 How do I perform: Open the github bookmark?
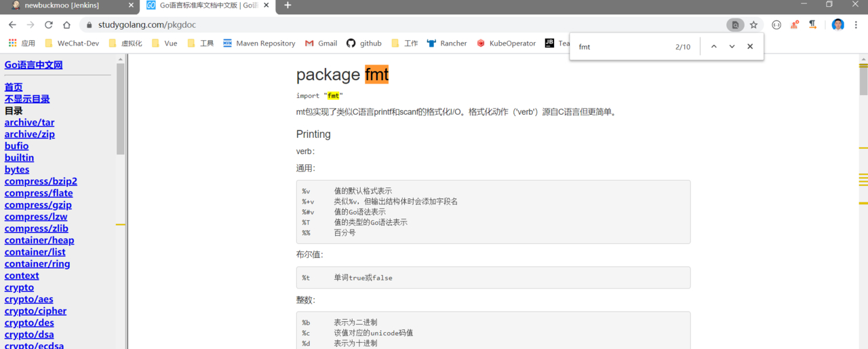click(363, 43)
